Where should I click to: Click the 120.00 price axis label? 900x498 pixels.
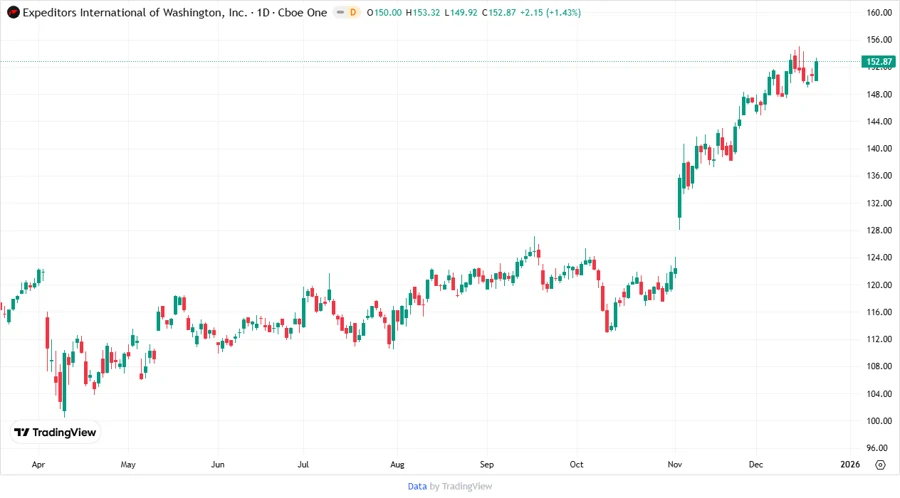pos(879,285)
